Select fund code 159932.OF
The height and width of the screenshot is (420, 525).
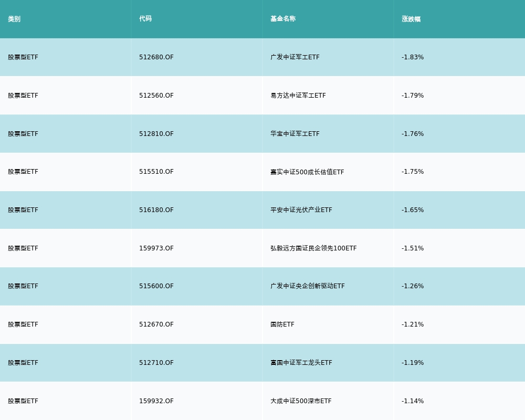156,401
